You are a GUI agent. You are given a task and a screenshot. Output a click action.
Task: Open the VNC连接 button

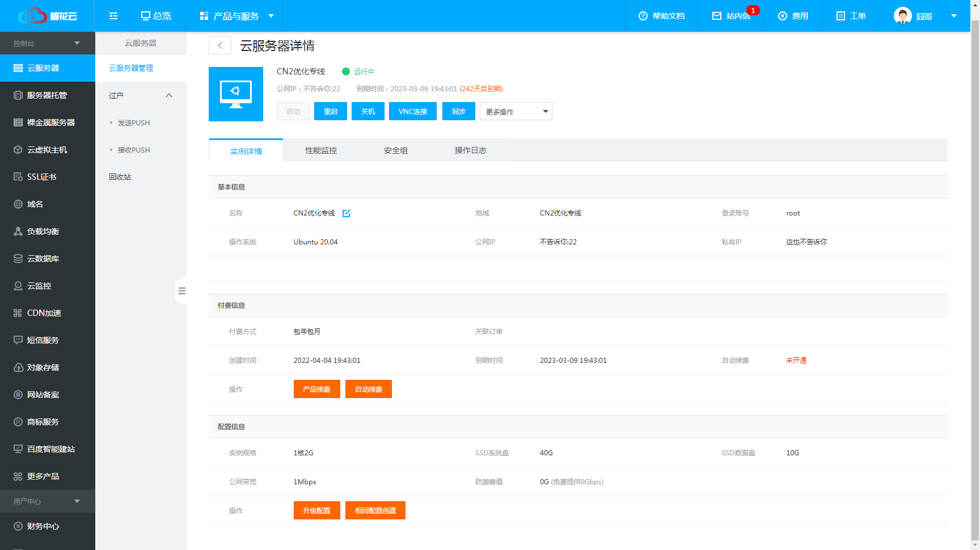413,111
